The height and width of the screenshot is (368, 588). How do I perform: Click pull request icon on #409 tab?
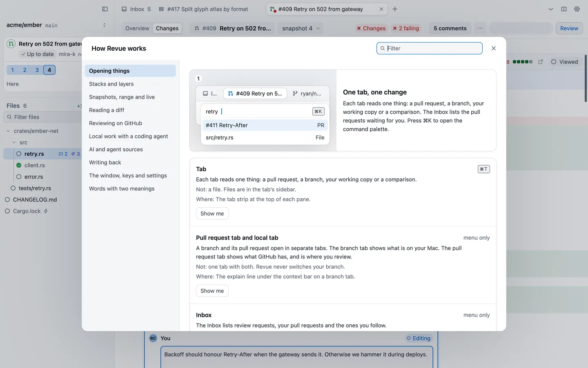coord(273,9)
